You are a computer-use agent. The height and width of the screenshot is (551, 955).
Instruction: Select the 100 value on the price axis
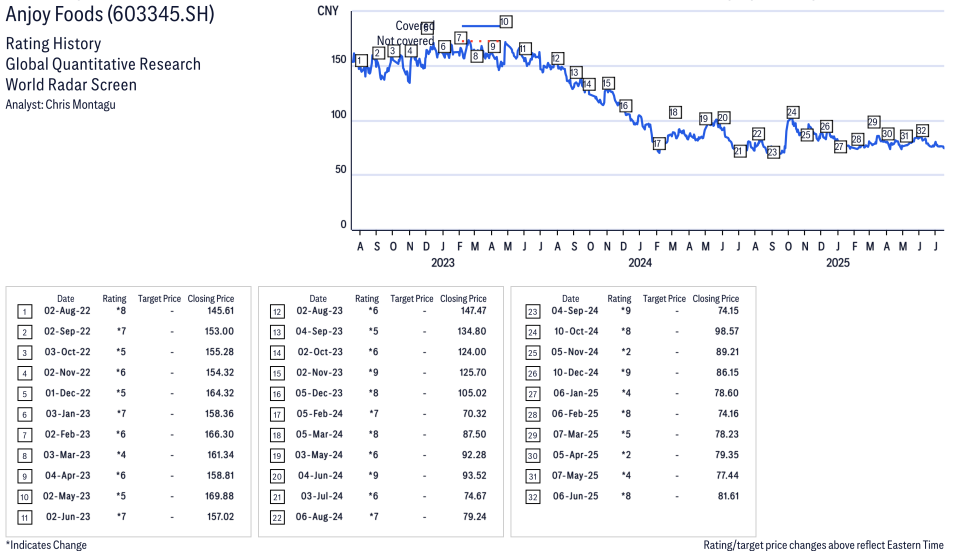pos(339,114)
